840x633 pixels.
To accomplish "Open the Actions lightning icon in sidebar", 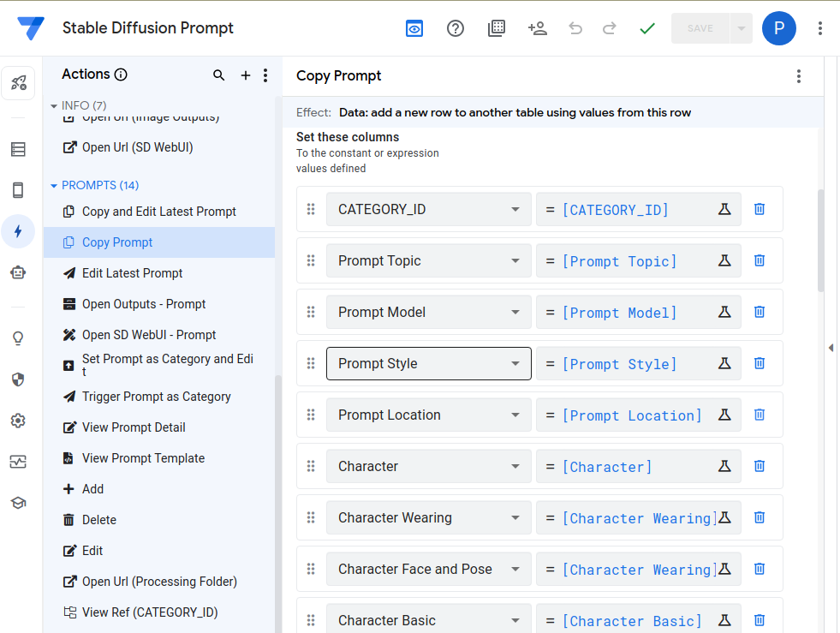I will (x=18, y=231).
